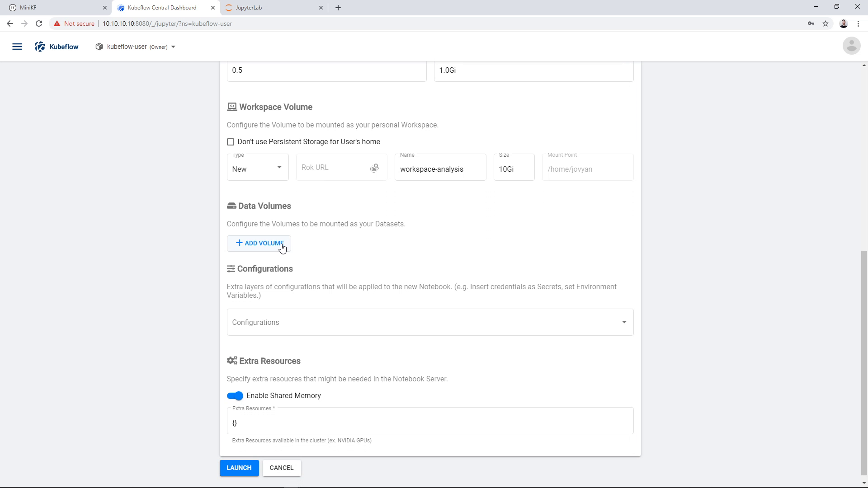Click scrollbar down arrow
This screenshot has width=868, height=488.
(864, 483)
